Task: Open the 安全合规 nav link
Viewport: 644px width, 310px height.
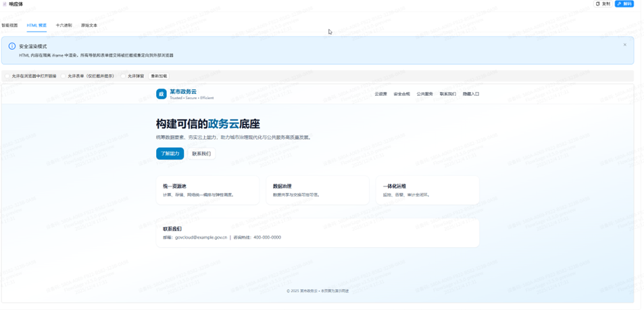Action: [401, 94]
